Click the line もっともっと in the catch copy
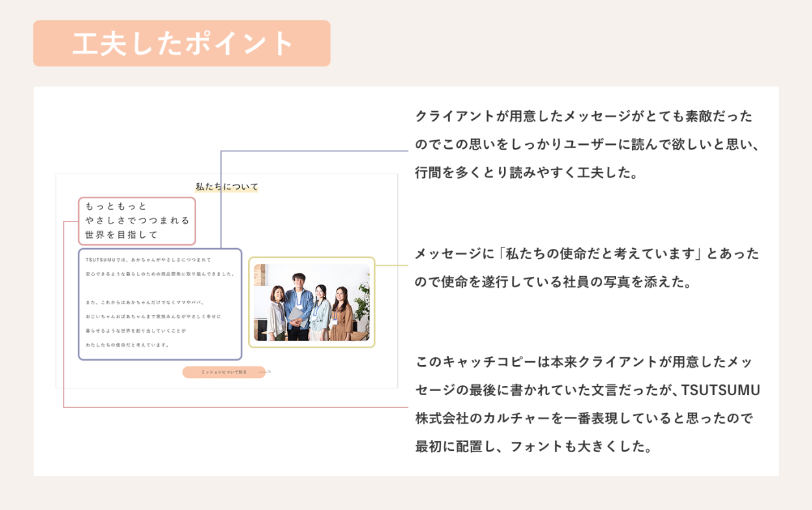Screen dimensions: 812x510 (x=116, y=206)
